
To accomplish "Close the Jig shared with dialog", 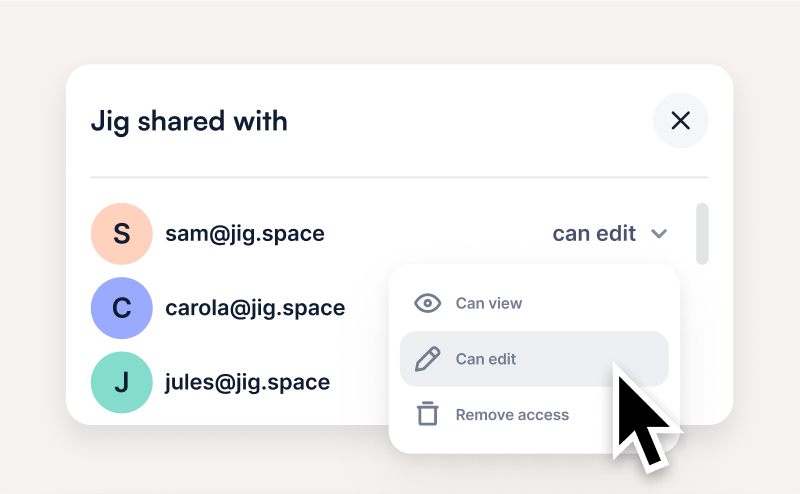I will [x=681, y=120].
